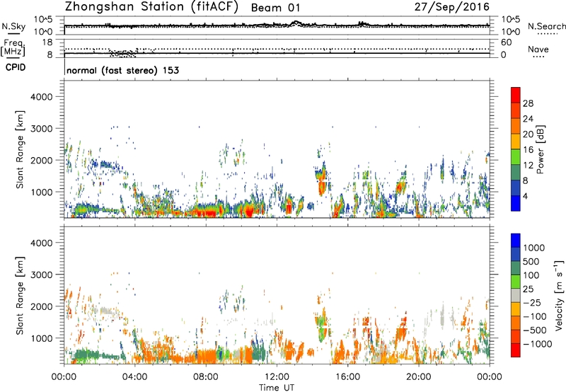Click the bright blue bottom segment of Power colorbar
566x392 pixels.
pyautogui.click(x=516, y=203)
